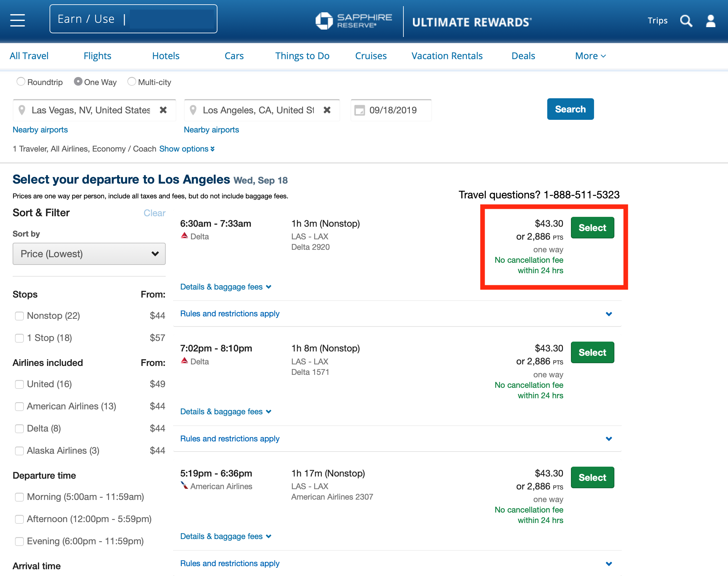Expand Details & baggage fees for Delta 2920

pyautogui.click(x=226, y=287)
